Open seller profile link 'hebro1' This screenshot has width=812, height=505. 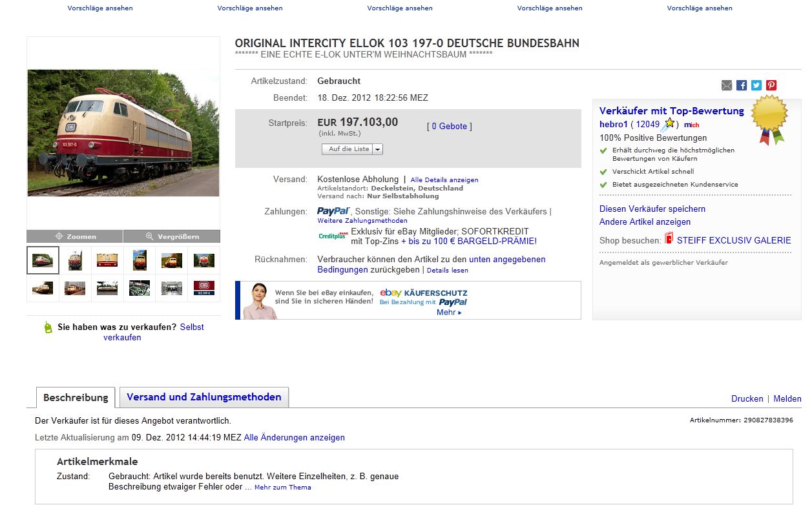click(x=614, y=125)
